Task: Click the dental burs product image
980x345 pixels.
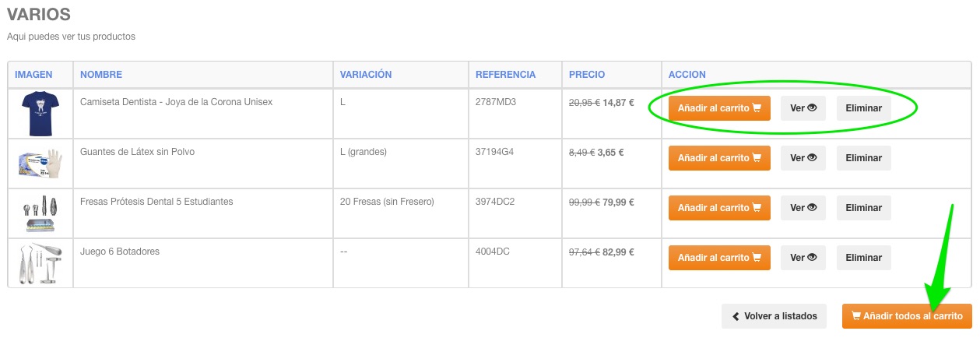Action: [40, 213]
